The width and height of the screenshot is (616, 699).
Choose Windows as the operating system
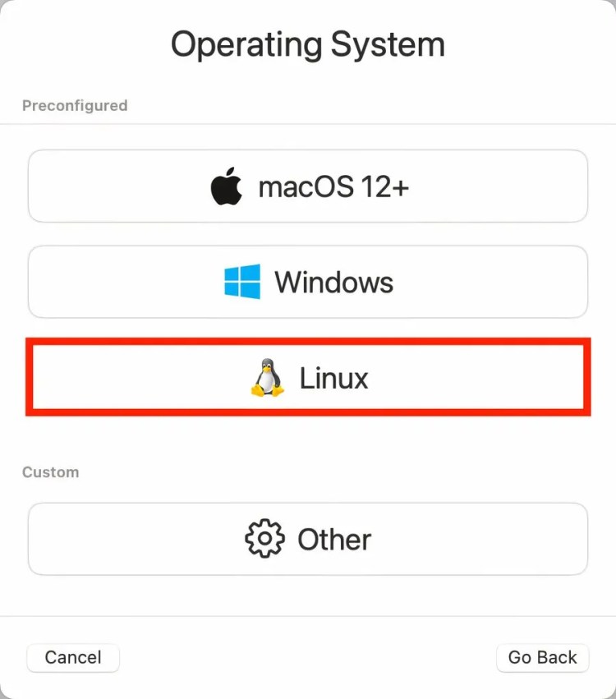point(307,282)
